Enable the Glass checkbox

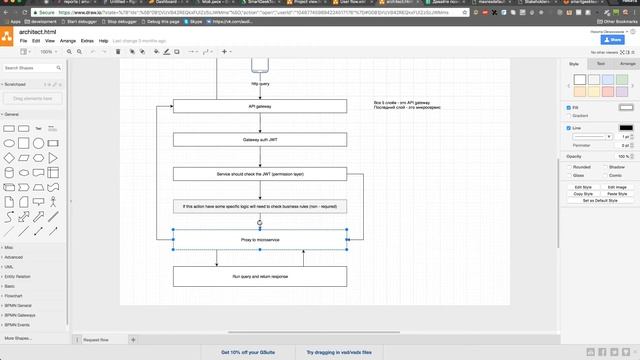pyautogui.click(x=569, y=176)
